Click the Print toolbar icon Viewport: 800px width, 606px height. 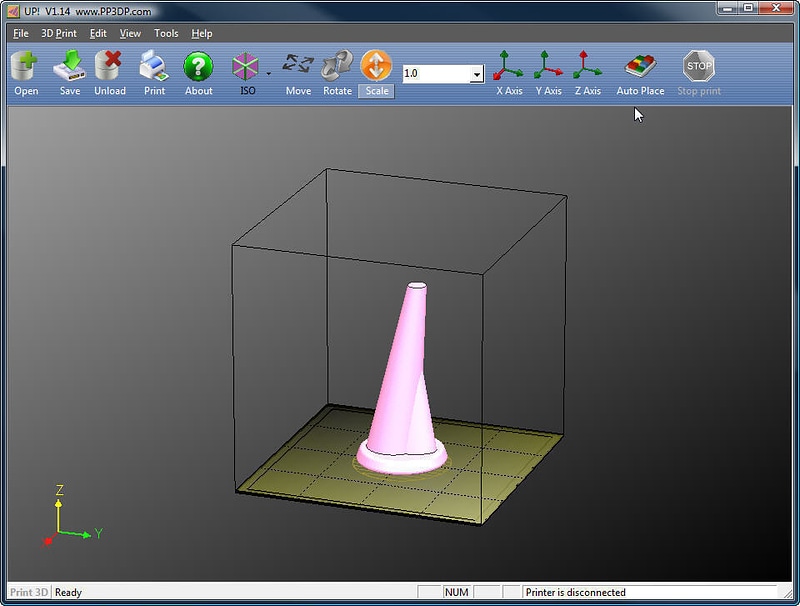154,66
